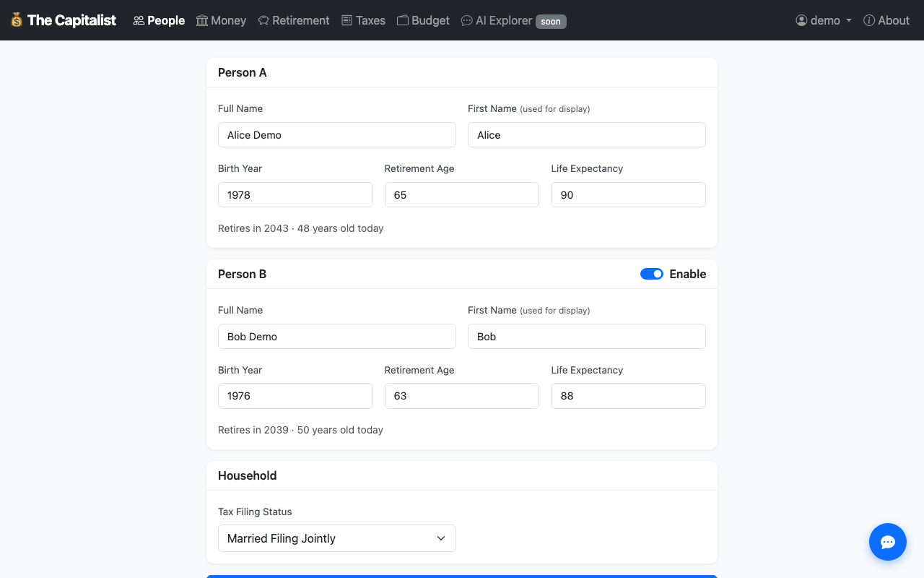Expand the demo user account menu
This screenshot has height=578, width=924.
tap(824, 20)
